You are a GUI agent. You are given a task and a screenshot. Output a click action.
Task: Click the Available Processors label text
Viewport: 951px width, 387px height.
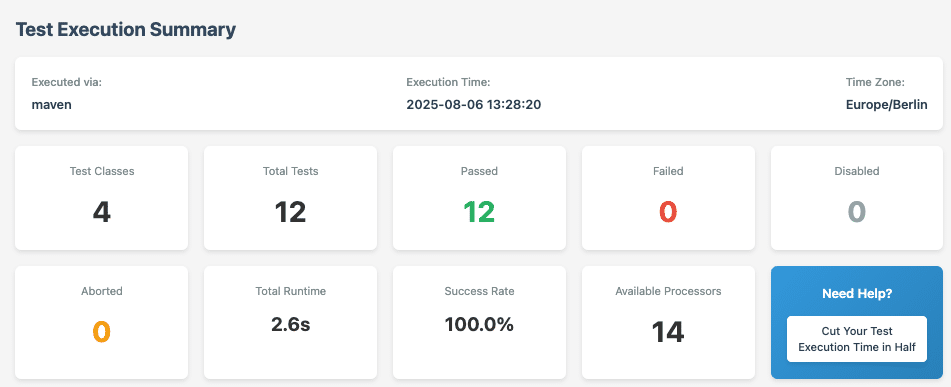coord(668,291)
